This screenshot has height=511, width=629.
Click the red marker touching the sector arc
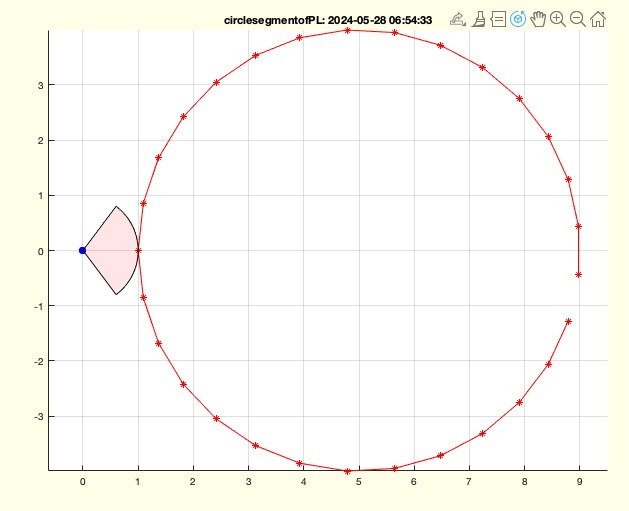click(138, 250)
